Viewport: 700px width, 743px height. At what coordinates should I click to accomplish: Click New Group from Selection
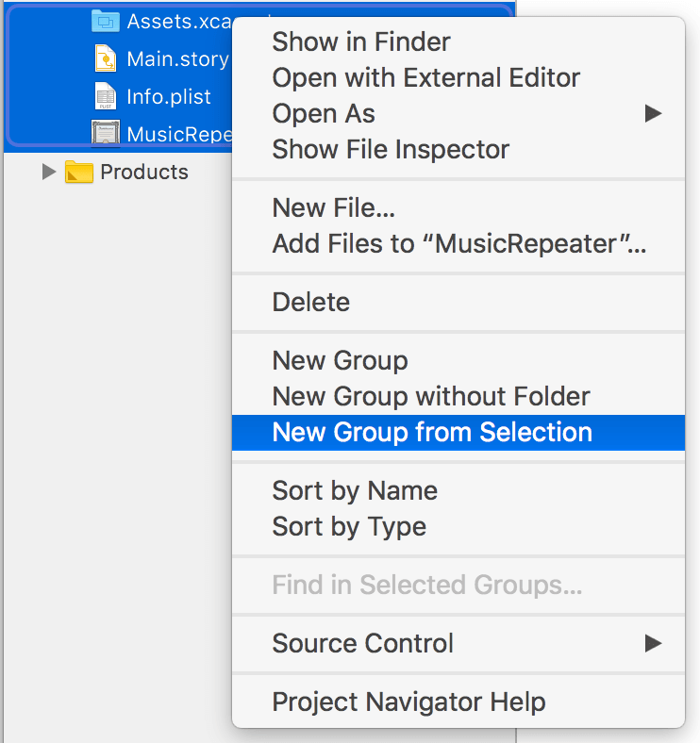click(x=432, y=432)
